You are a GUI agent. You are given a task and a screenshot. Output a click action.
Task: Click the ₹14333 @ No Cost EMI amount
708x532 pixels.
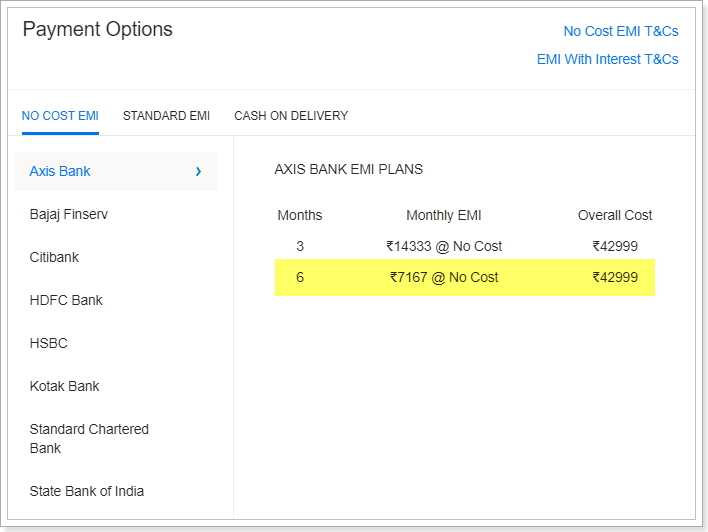pos(444,246)
